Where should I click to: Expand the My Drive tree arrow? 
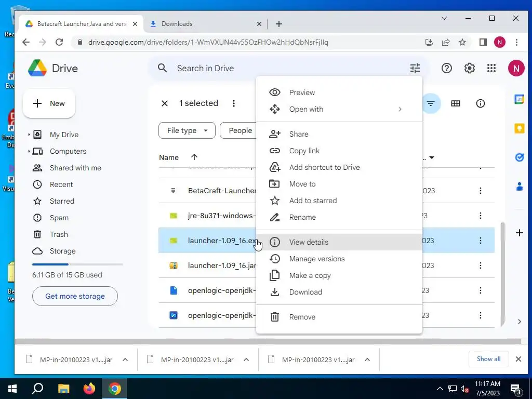[29, 135]
